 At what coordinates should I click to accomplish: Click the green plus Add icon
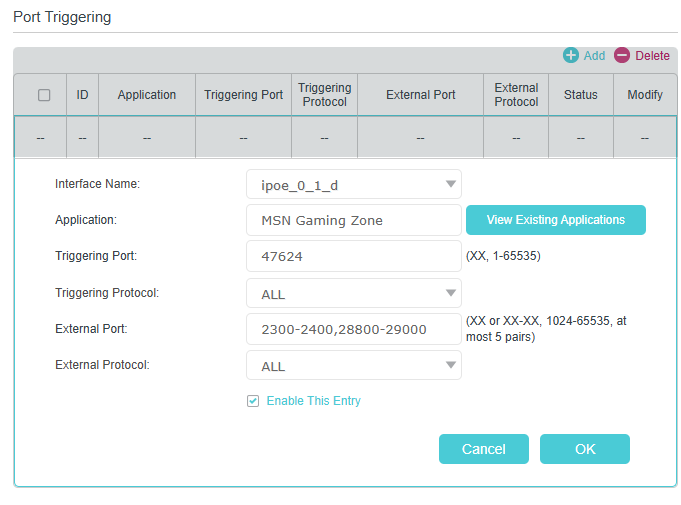571,55
